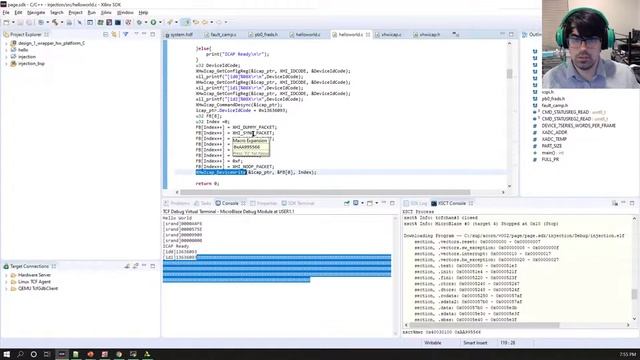Select PART_SIZE in Outline
The image size is (640, 360).
(x=551, y=146)
